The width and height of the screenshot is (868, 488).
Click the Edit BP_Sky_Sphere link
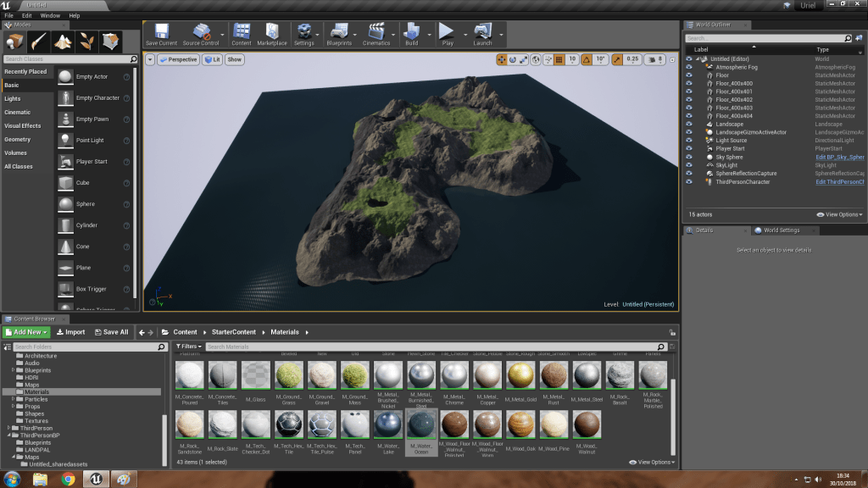tap(839, 158)
